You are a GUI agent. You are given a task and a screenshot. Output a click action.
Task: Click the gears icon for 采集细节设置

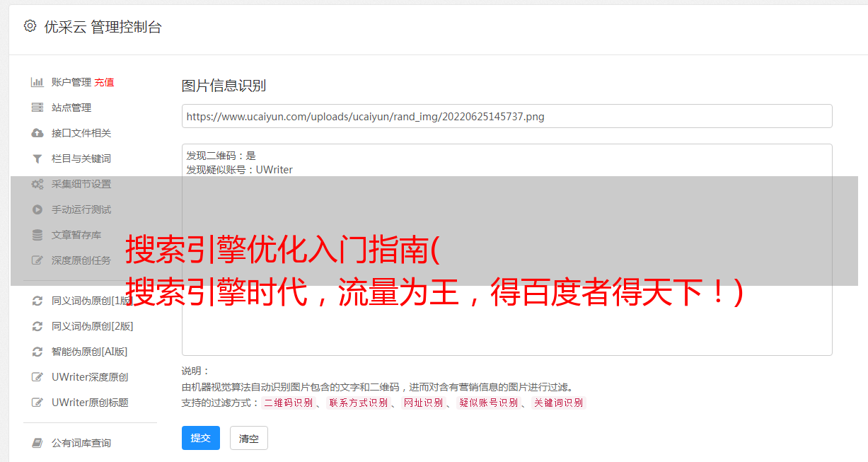[x=37, y=184]
